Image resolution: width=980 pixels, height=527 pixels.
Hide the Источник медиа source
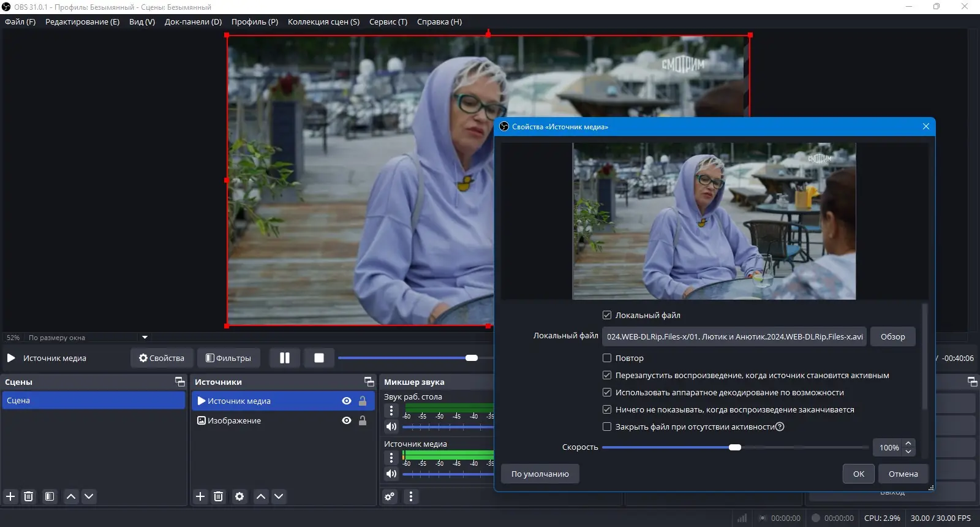[347, 401]
